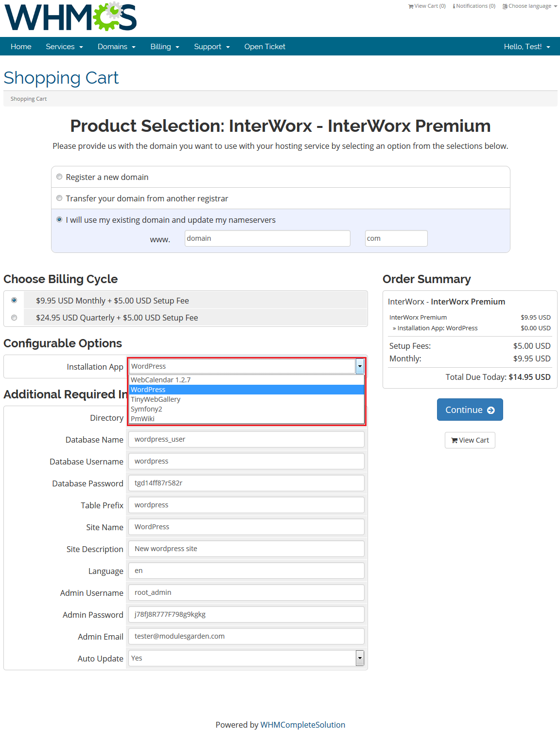Click the WHMCS logo
The image size is (560, 733).
tap(70, 17)
